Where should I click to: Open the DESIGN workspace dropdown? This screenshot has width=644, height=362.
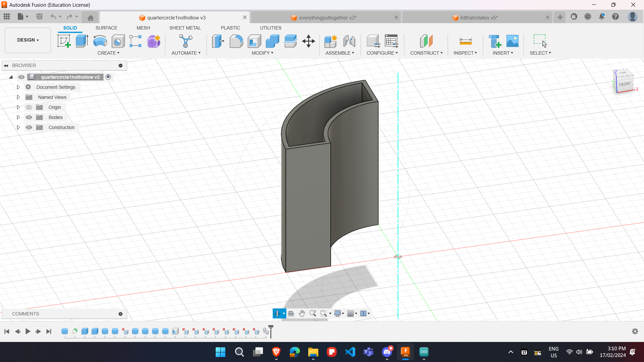(28, 40)
